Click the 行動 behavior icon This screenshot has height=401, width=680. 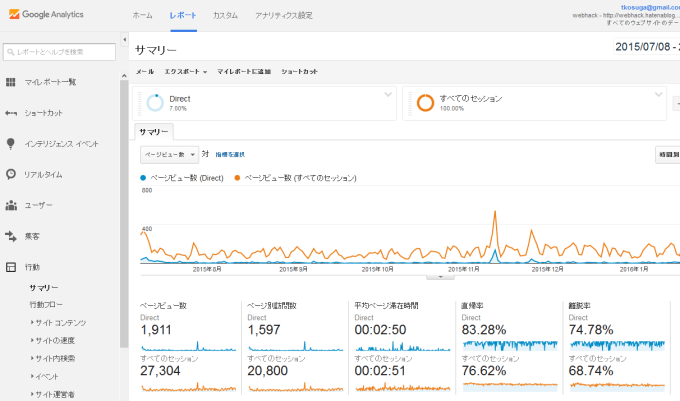[11, 268]
